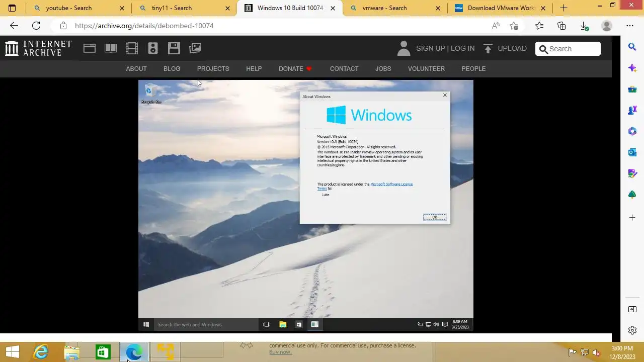Close the vmware - Search tab
644x362 pixels.
(438, 8)
